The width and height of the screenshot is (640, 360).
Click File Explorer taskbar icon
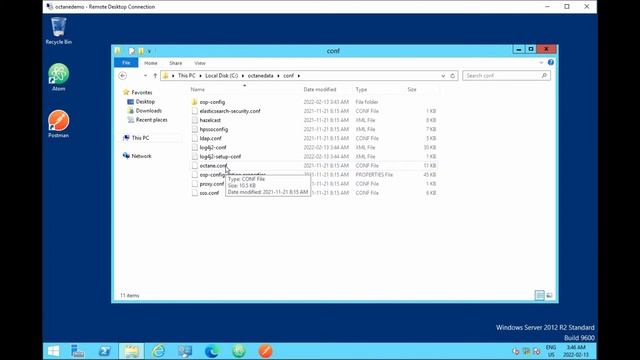click(131, 351)
